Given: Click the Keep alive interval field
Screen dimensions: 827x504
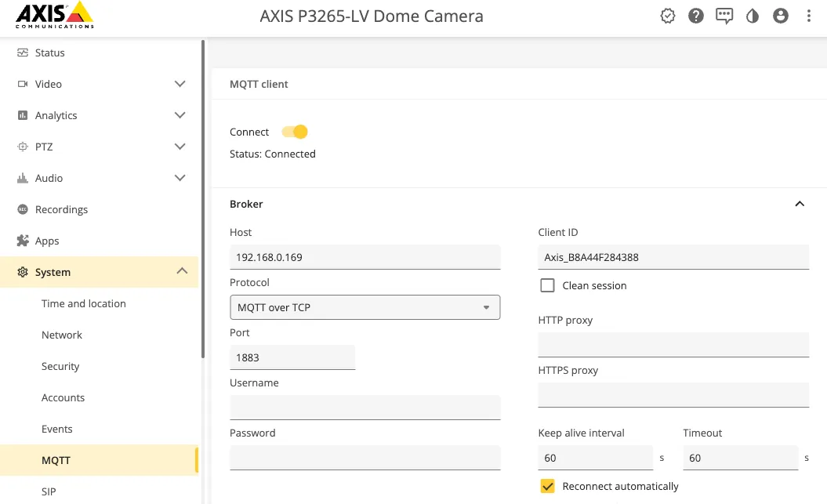Looking at the screenshot, I should (596, 458).
